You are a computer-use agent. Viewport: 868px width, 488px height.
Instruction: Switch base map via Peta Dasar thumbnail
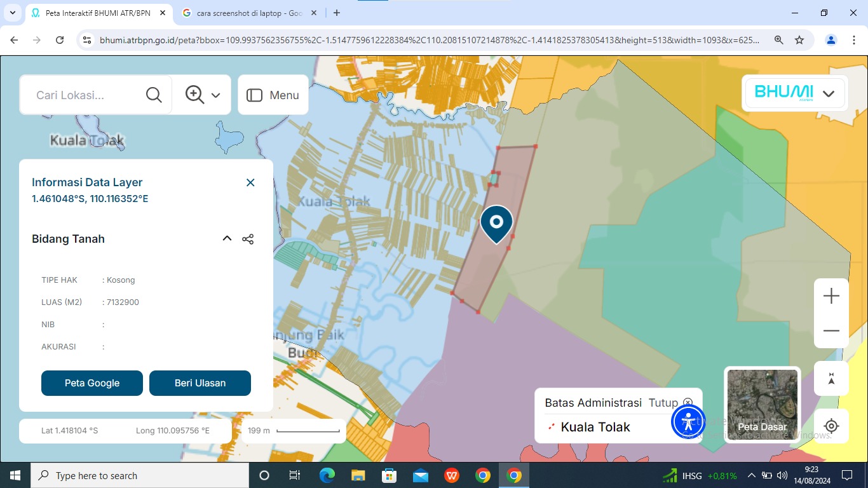762,405
